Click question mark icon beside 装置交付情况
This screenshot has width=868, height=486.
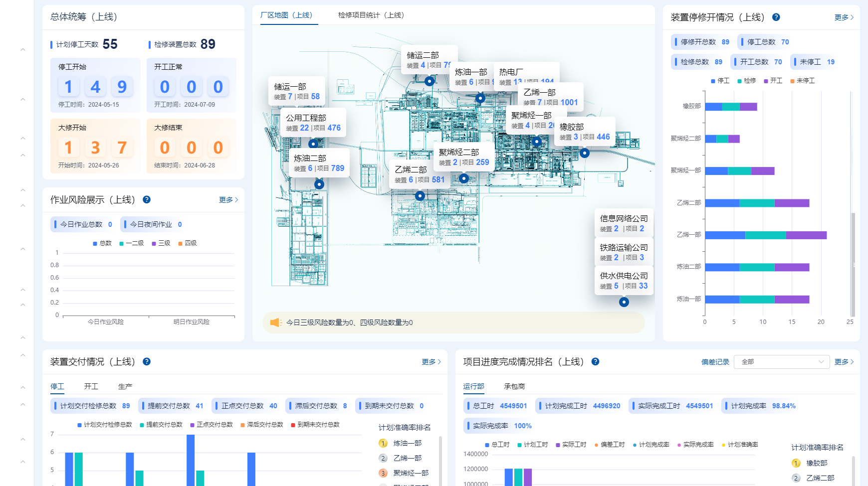[x=147, y=361]
